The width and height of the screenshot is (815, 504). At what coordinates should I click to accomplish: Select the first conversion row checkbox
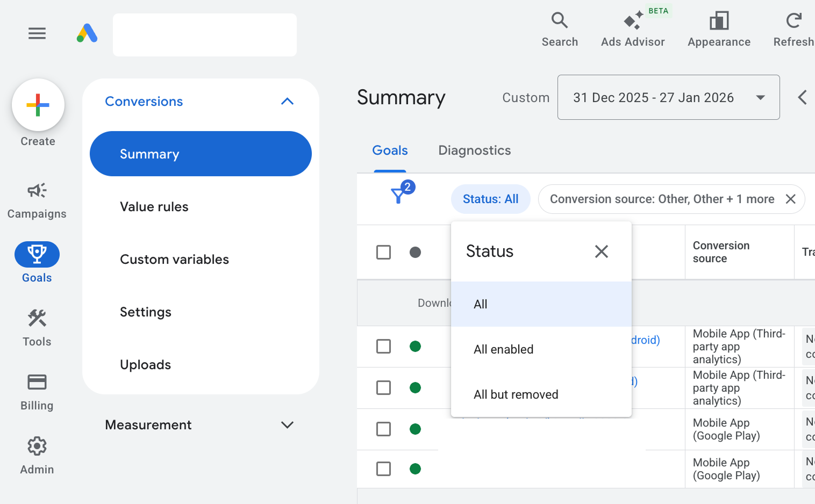click(383, 347)
